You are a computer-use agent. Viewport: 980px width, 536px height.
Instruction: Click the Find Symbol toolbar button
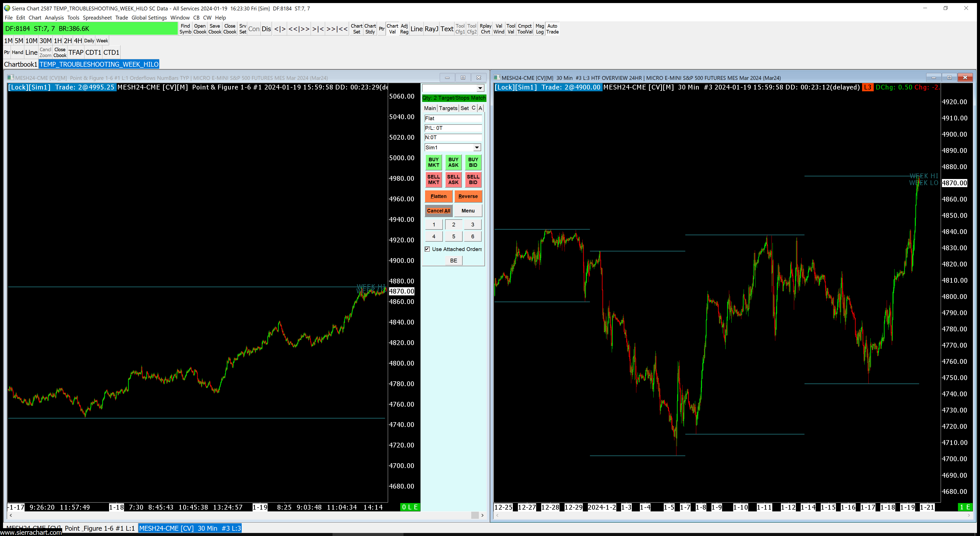pos(185,29)
